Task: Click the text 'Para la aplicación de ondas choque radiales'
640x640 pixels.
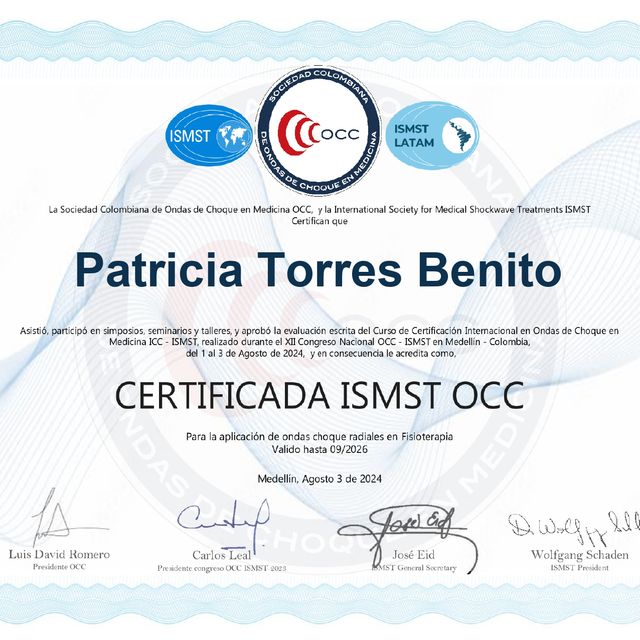Action: tap(292, 437)
